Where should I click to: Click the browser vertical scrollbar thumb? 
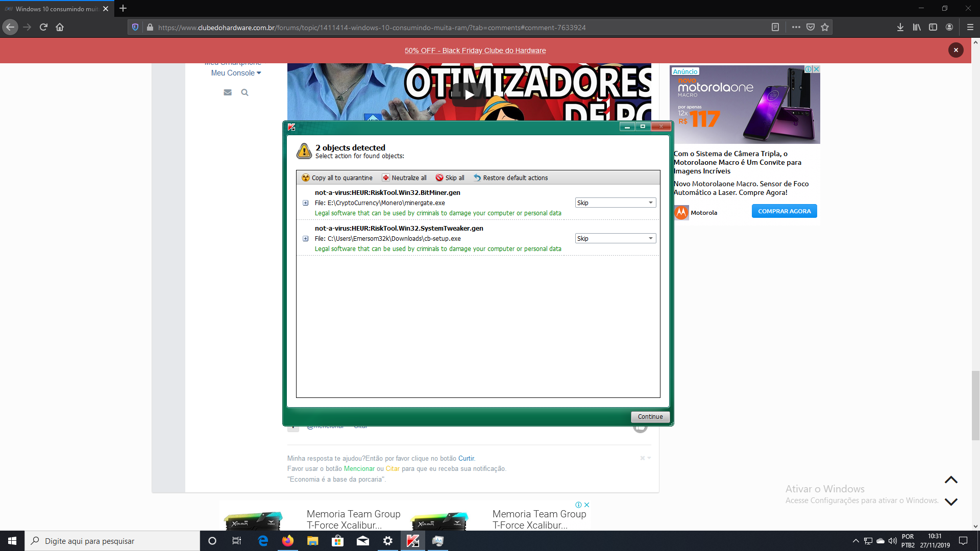pyautogui.click(x=975, y=406)
